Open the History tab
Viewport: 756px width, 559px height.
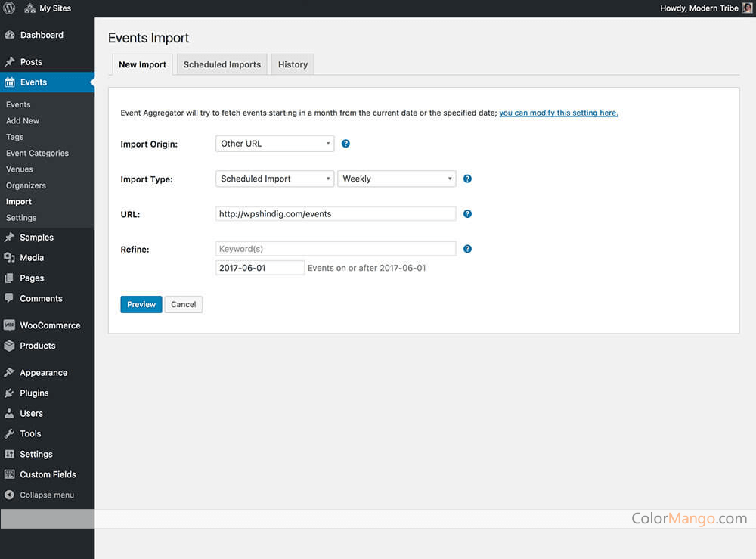[x=293, y=65]
